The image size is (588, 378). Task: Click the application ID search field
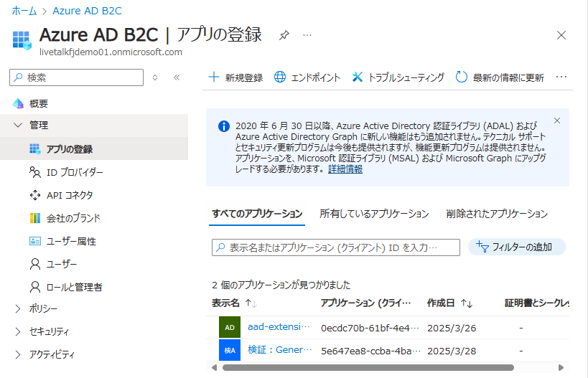(x=335, y=247)
